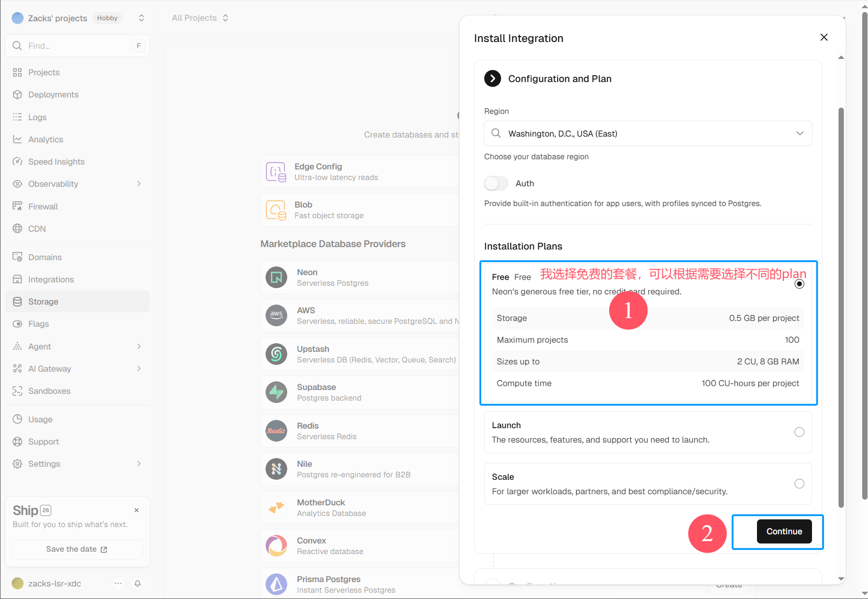Expand the Observability submenu arrow
The width and height of the screenshot is (868, 599).
point(139,184)
